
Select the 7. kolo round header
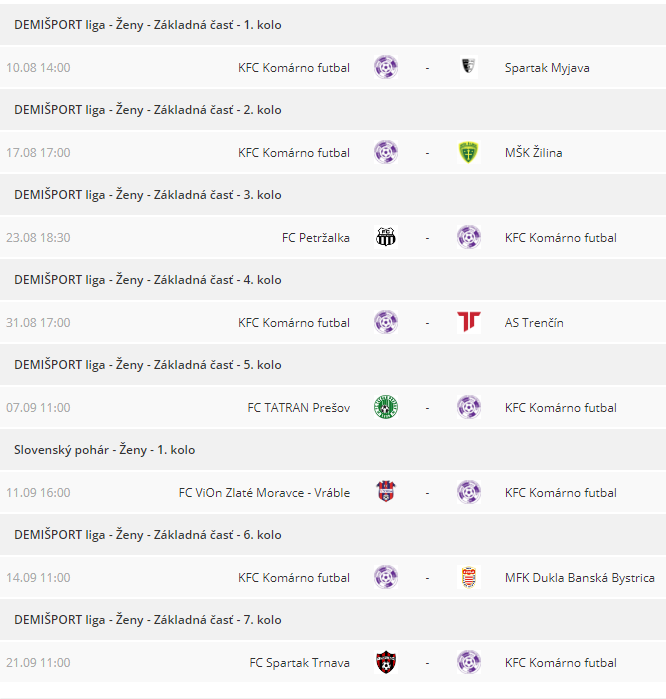(148, 620)
